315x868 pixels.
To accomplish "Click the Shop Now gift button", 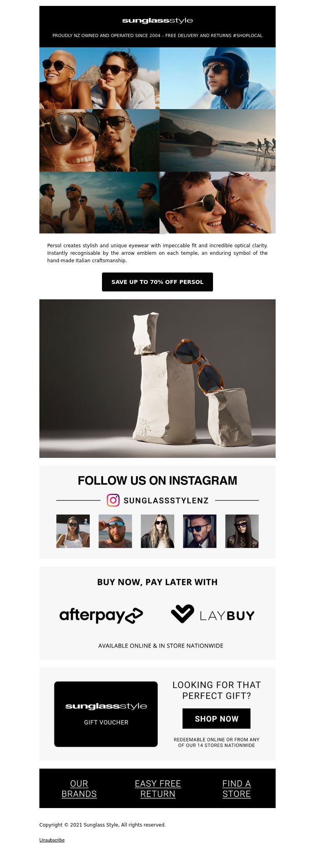I will point(217,719).
